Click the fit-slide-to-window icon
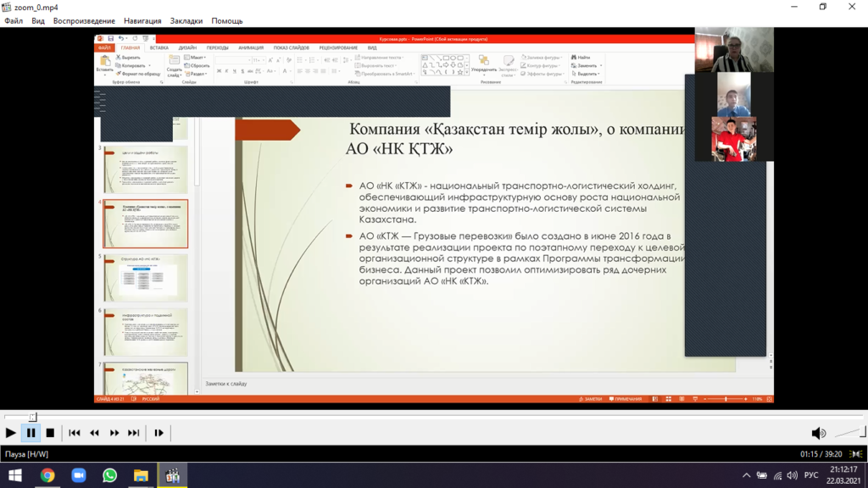The image size is (868, 488). tap(769, 399)
